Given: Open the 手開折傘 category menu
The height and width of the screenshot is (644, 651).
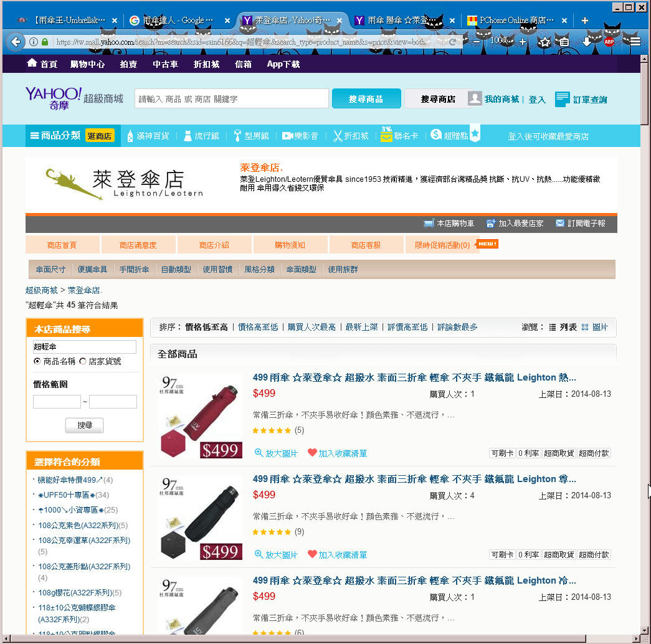Looking at the screenshot, I should pos(134,270).
